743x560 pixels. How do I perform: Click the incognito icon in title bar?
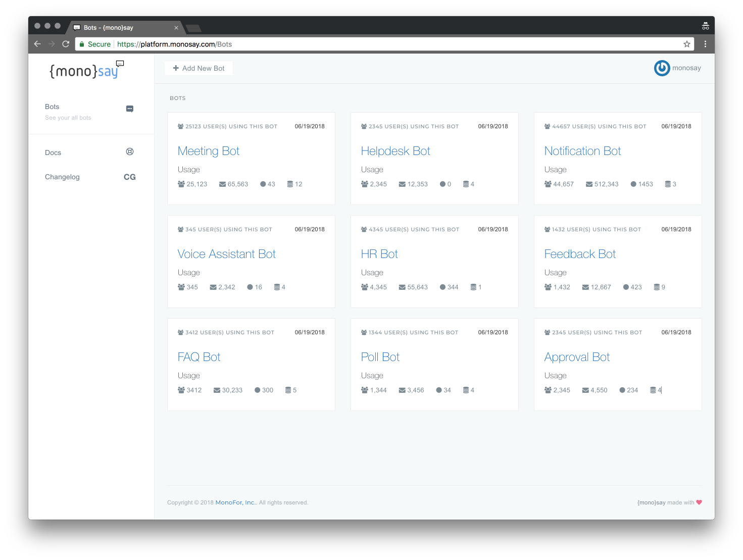coord(706,26)
